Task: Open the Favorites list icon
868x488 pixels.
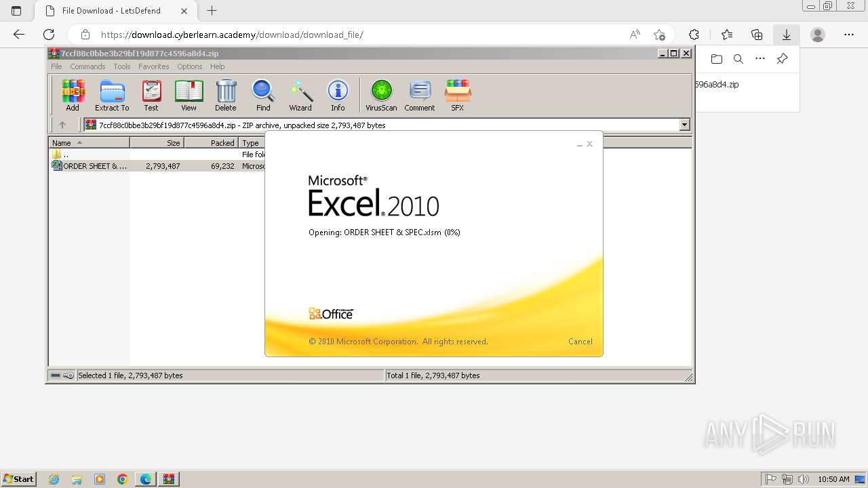Action: (x=727, y=35)
